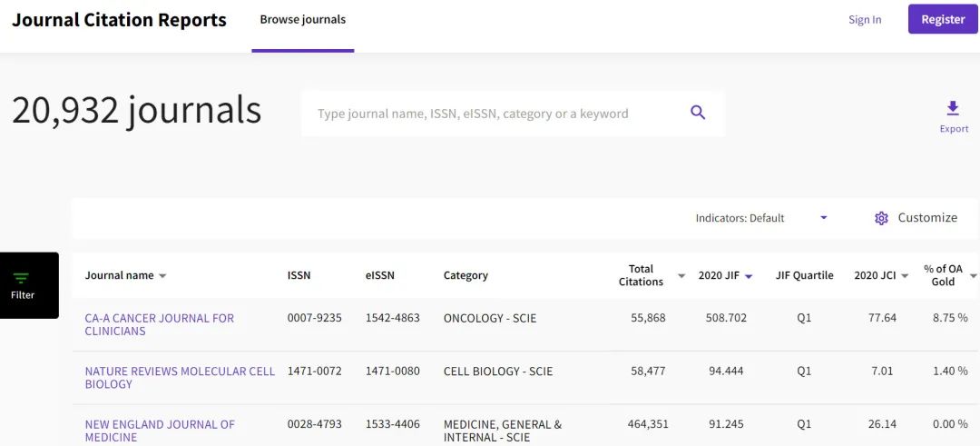Select the 508.702 JIF value

point(726,318)
